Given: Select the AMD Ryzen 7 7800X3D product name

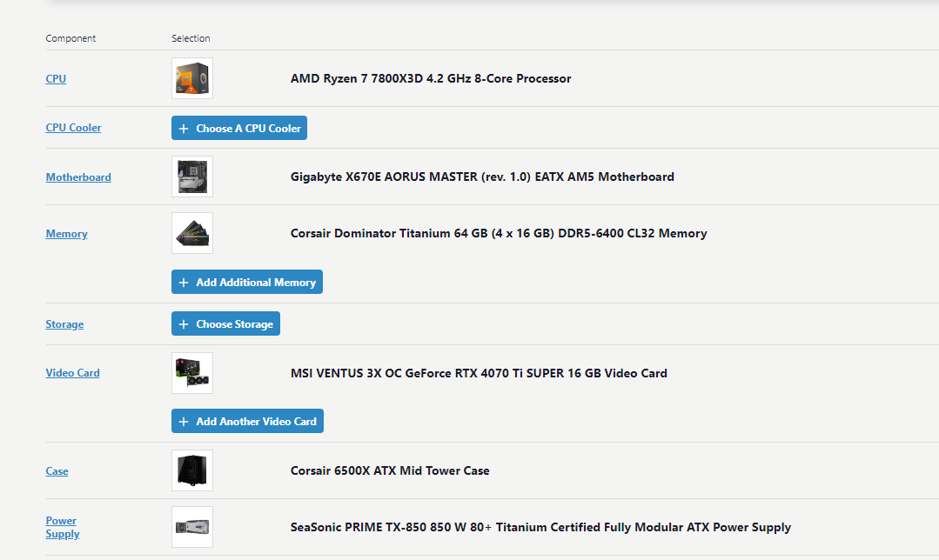Looking at the screenshot, I should [431, 78].
